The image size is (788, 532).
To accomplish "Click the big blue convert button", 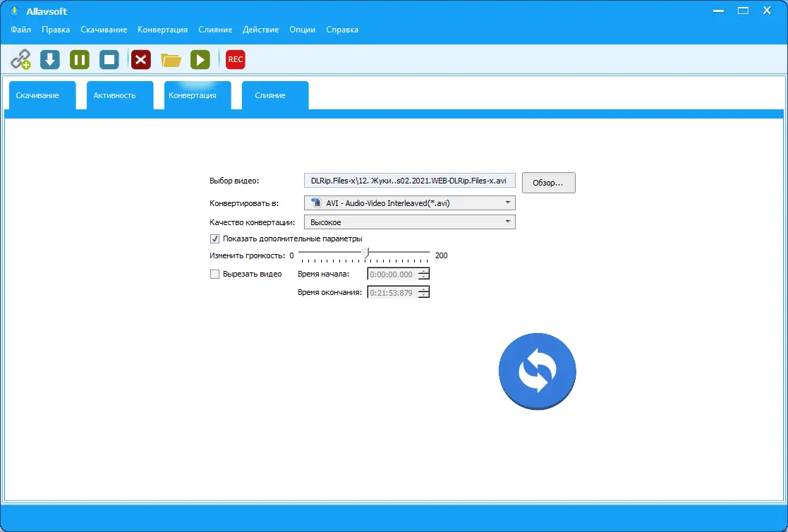I will click(x=538, y=371).
